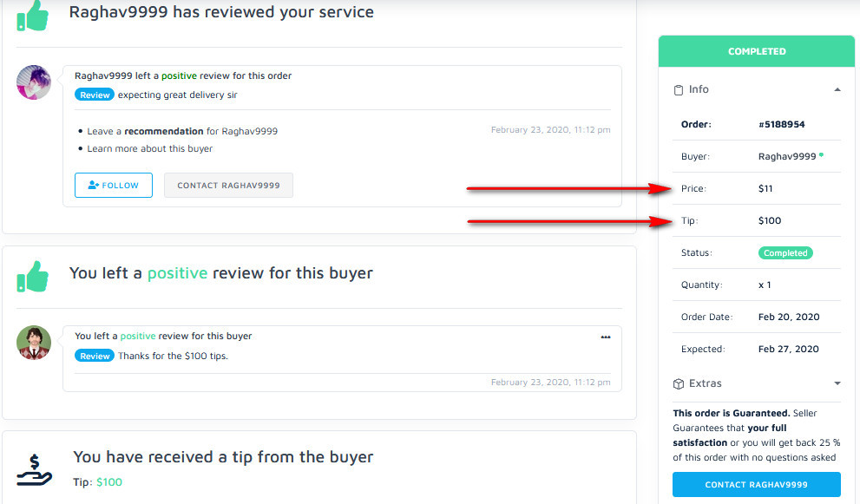Click the blue Contact Raghav9999 button
Screen dimensions: 860x504
[x=757, y=484]
